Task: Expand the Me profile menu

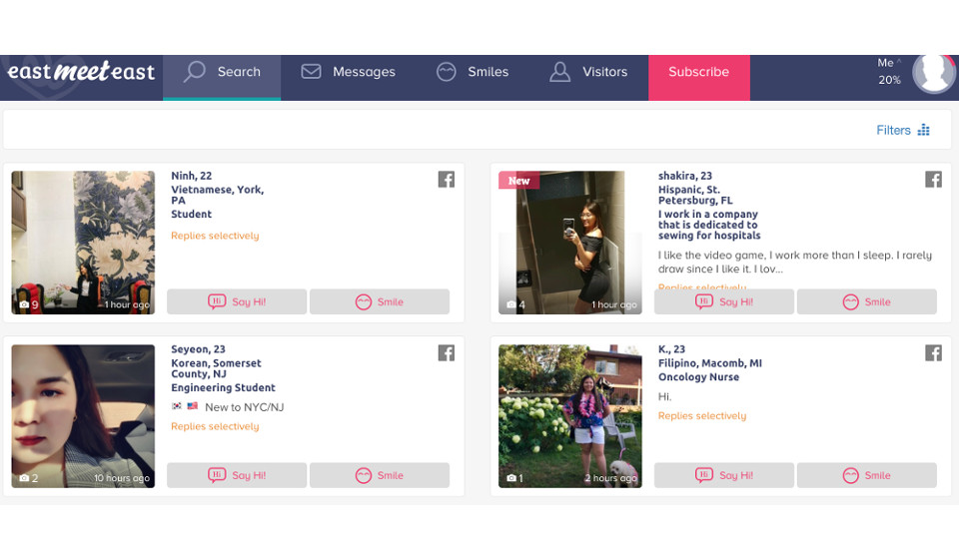Action: 888,71
